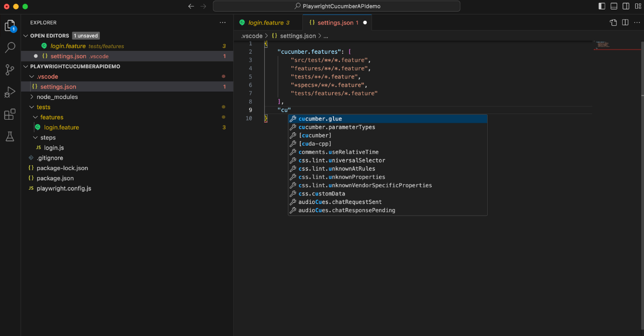Open the Testing flask icon view
The height and width of the screenshot is (336, 644).
pos(10,137)
